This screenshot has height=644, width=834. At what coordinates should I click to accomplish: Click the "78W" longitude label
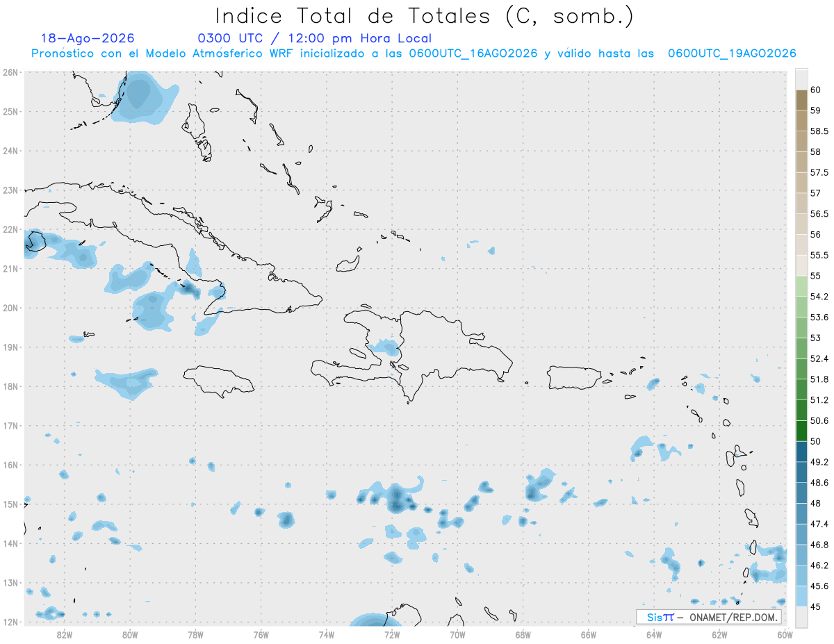pyautogui.click(x=195, y=634)
